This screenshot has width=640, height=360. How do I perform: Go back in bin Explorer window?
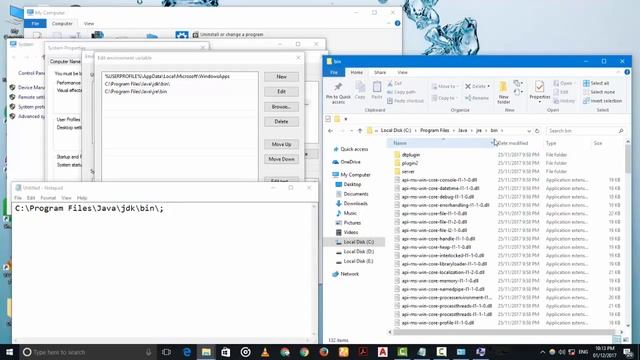tap(331, 131)
